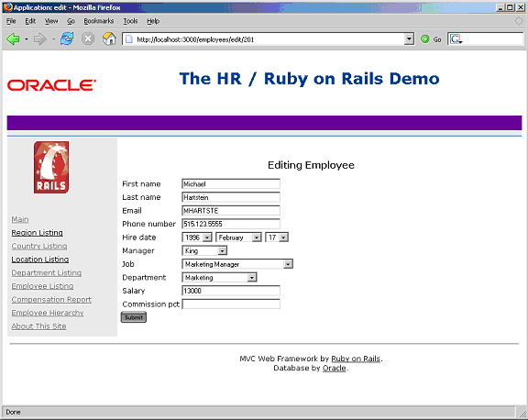Expand the Hire date month dropdown
Screen dimensions: 528x420
click(x=257, y=238)
